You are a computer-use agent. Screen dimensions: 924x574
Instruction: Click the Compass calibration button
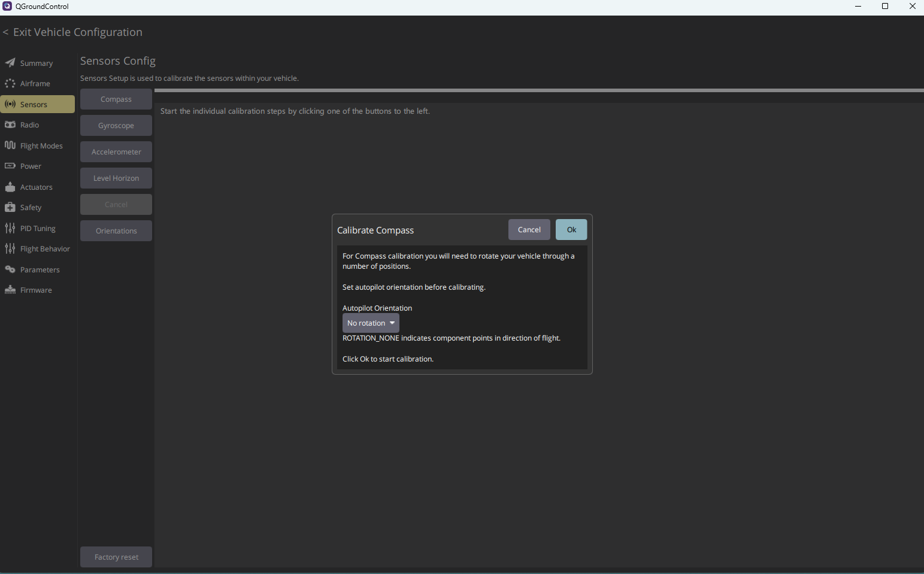(x=116, y=99)
